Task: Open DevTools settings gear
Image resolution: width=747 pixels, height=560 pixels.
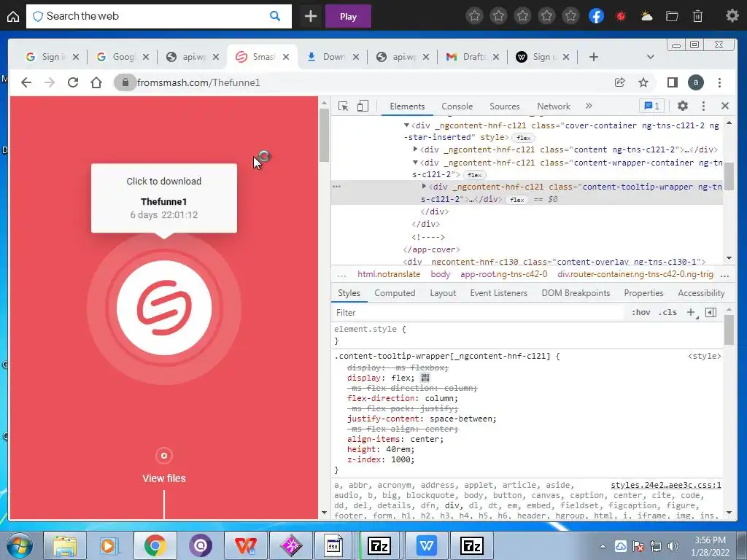Action: (x=683, y=106)
